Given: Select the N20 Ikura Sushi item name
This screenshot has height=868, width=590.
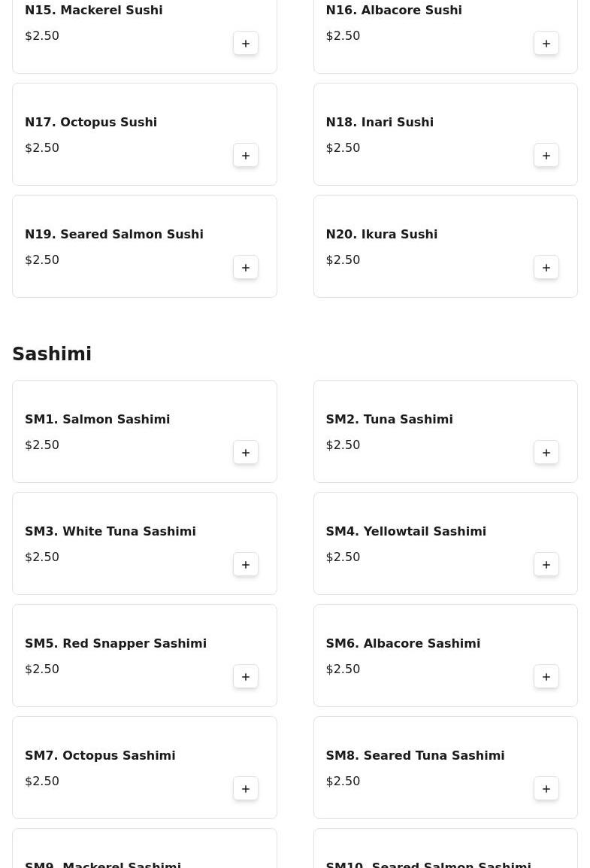Looking at the screenshot, I should pyautogui.click(x=381, y=235).
